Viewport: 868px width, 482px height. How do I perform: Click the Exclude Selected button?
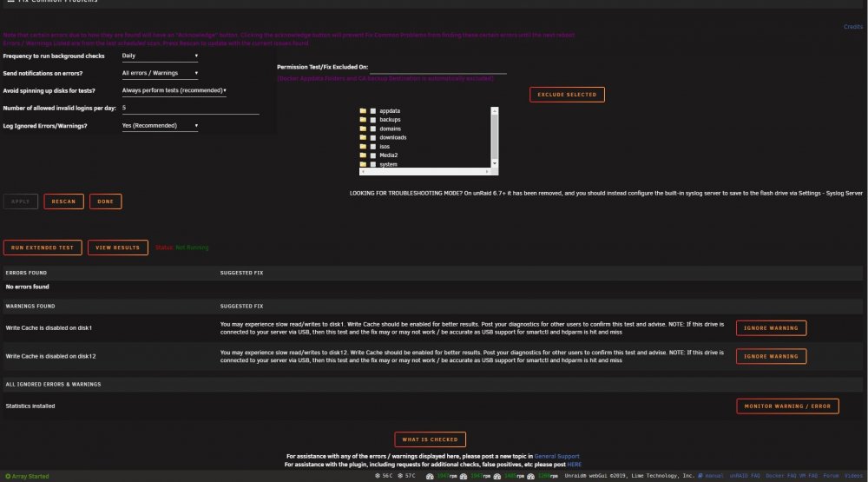point(567,95)
